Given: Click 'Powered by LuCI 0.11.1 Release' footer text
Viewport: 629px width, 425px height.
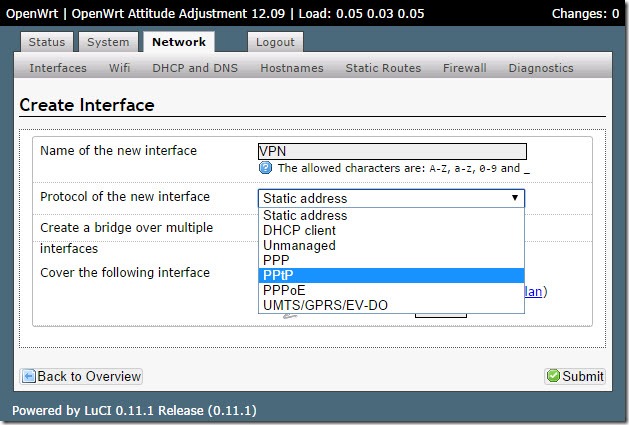Looking at the screenshot, I should point(134,411).
